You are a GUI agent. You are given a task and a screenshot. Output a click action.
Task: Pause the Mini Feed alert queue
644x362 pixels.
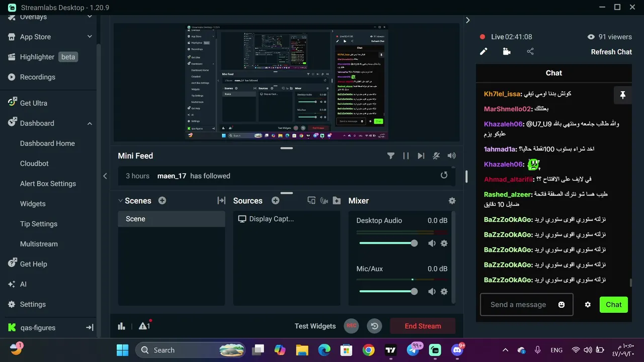406,156
